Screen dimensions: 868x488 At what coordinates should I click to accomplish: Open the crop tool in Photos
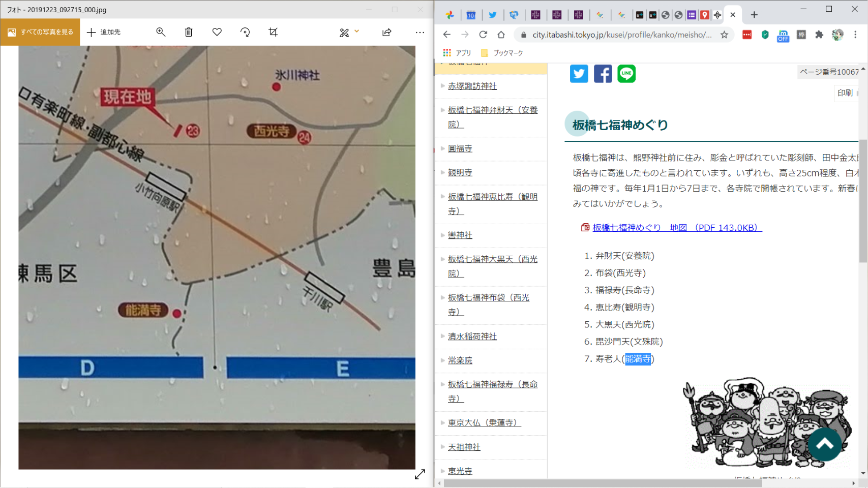[273, 32]
